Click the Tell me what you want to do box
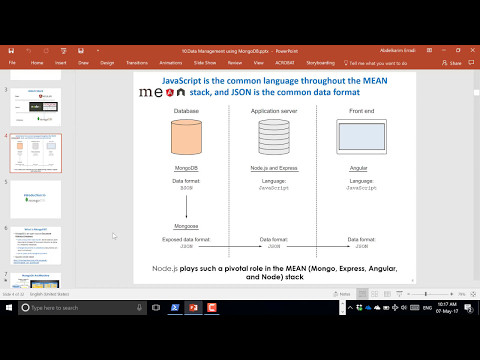 click(375, 63)
